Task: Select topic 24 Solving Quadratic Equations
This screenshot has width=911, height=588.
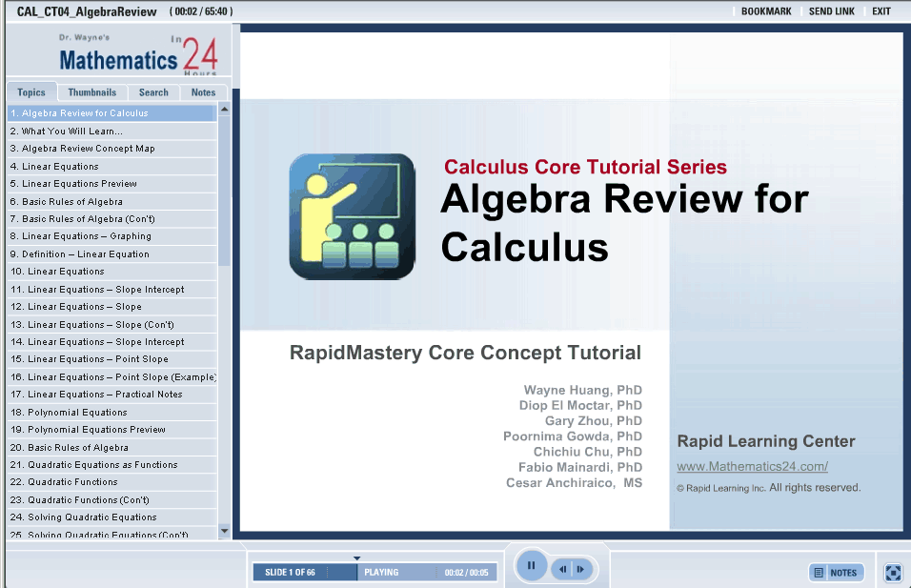Action: [112, 517]
